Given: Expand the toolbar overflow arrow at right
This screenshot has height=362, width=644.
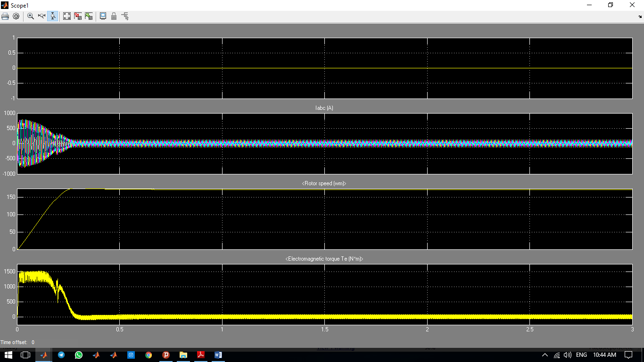Looking at the screenshot, I should point(640,16).
